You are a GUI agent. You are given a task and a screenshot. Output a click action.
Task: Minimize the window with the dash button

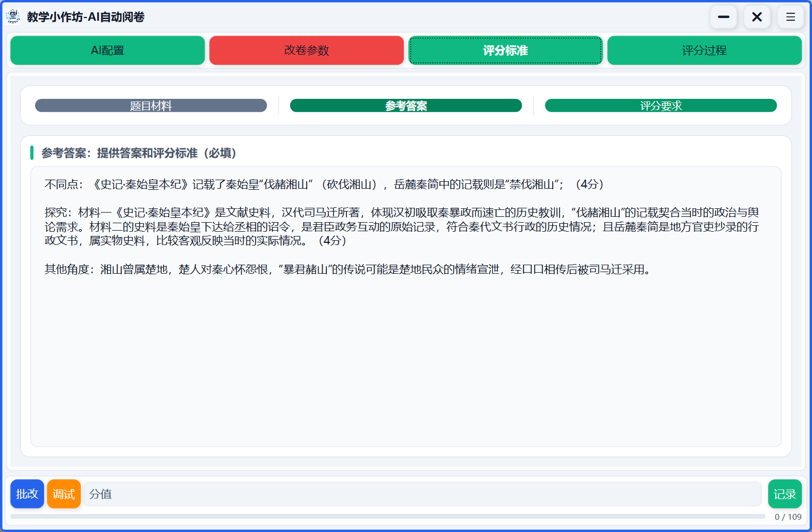[x=723, y=17]
